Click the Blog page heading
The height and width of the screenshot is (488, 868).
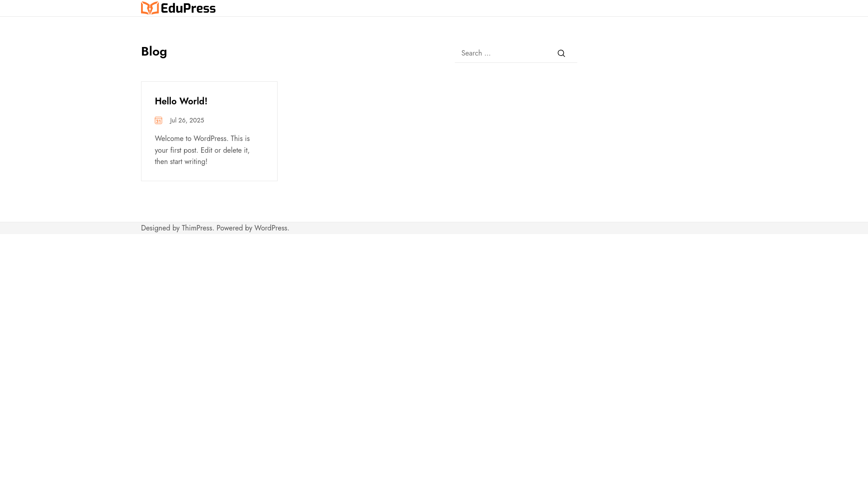[154, 52]
